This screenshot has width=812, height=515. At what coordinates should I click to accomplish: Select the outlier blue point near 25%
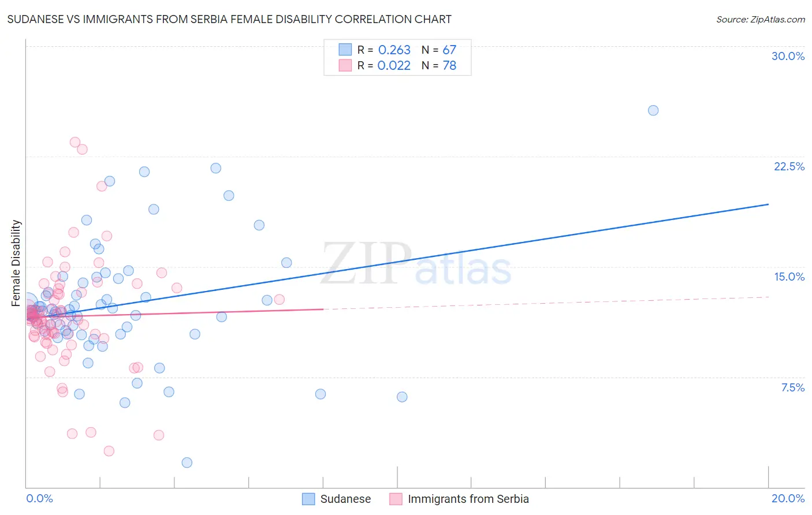[x=653, y=110]
